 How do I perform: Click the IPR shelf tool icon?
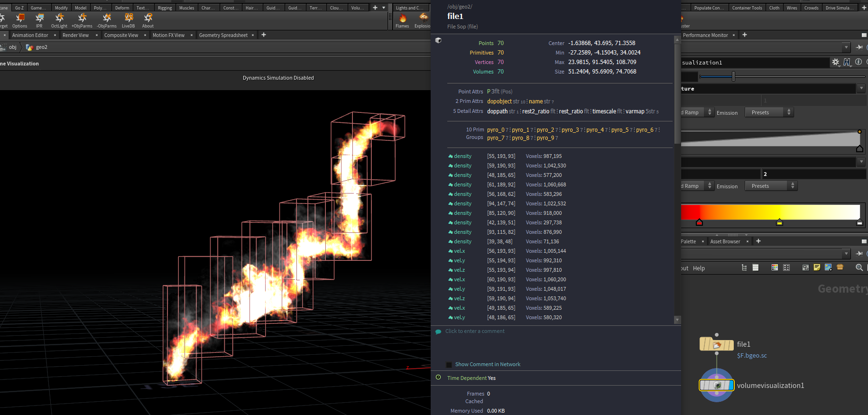[39, 18]
